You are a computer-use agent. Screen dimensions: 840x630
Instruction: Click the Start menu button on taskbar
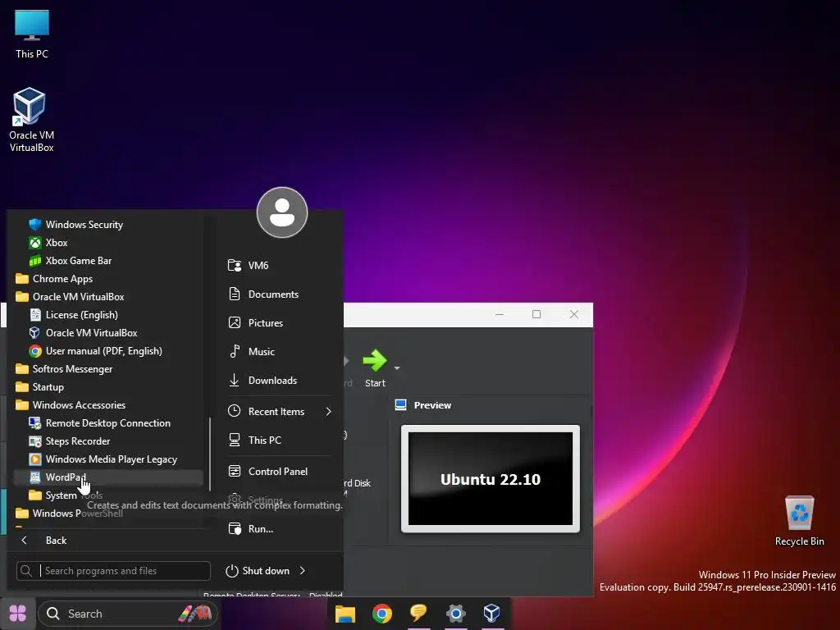coord(18,614)
